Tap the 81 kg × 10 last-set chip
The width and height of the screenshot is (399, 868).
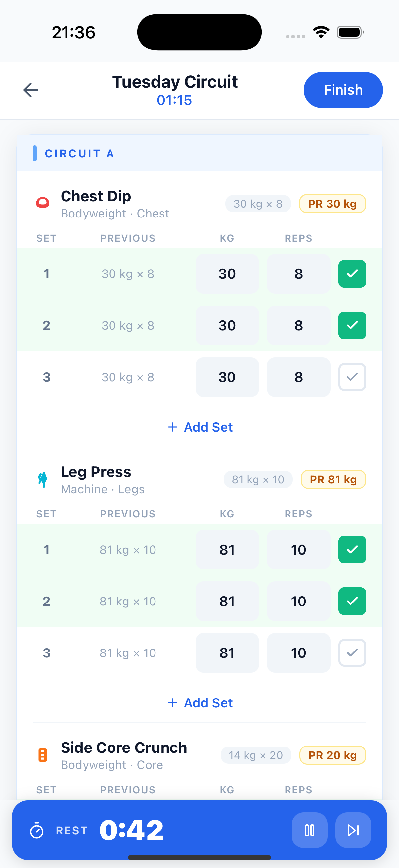(x=258, y=479)
